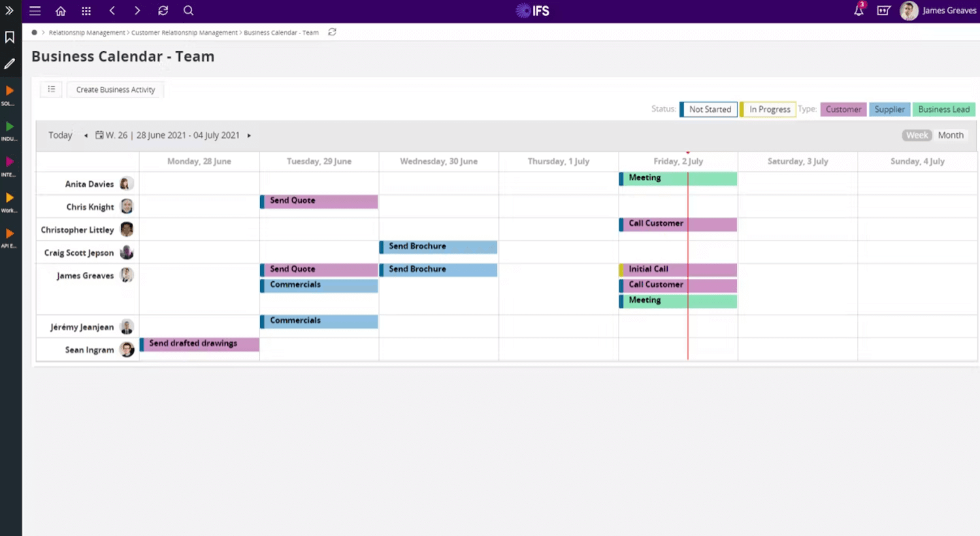
Task: Open James Greaves profile picture thumbnail
Action: 909,10
